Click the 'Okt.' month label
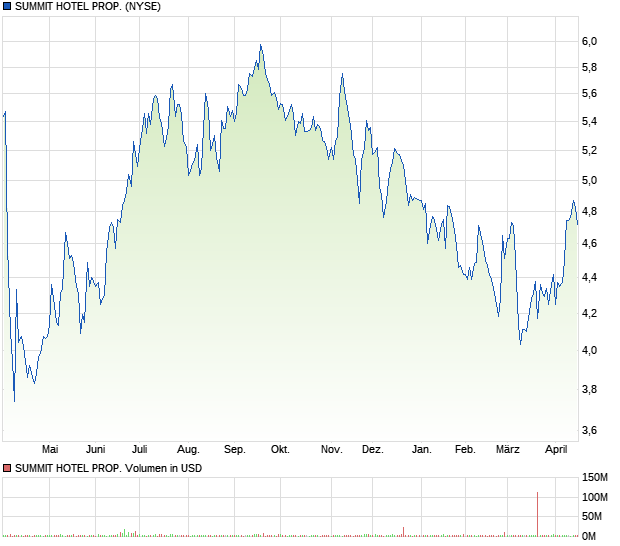Viewport: 620px width, 546px height. click(280, 449)
